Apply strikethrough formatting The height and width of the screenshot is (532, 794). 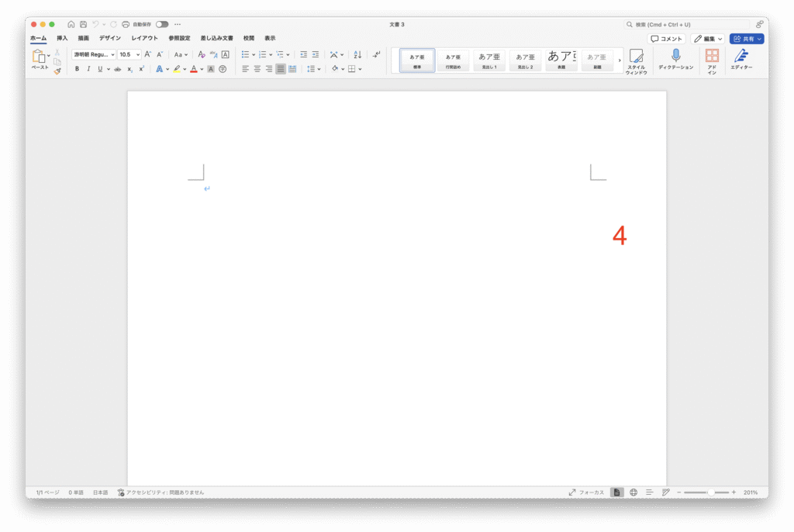[118, 69]
